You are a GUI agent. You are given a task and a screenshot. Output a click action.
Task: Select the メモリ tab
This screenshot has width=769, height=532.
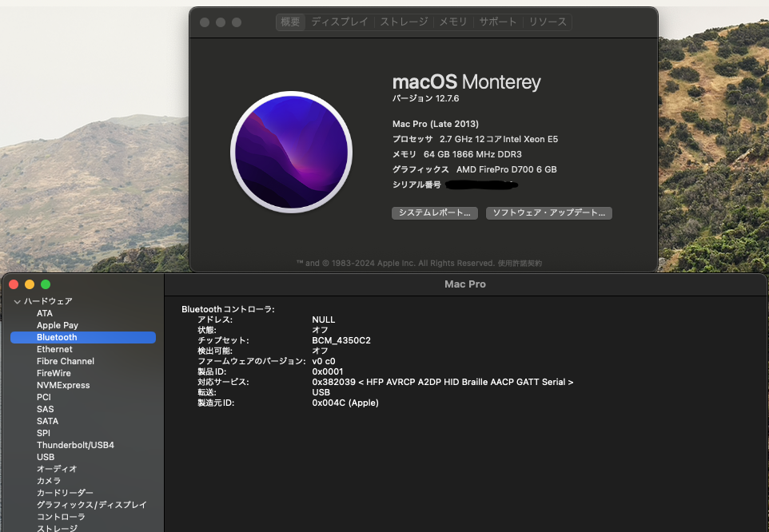453,22
